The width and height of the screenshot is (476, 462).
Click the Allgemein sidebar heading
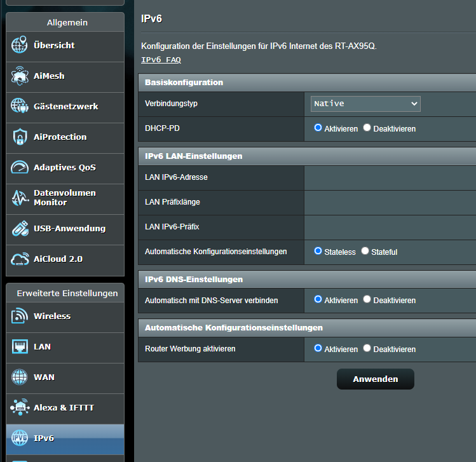[x=67, y=22]
